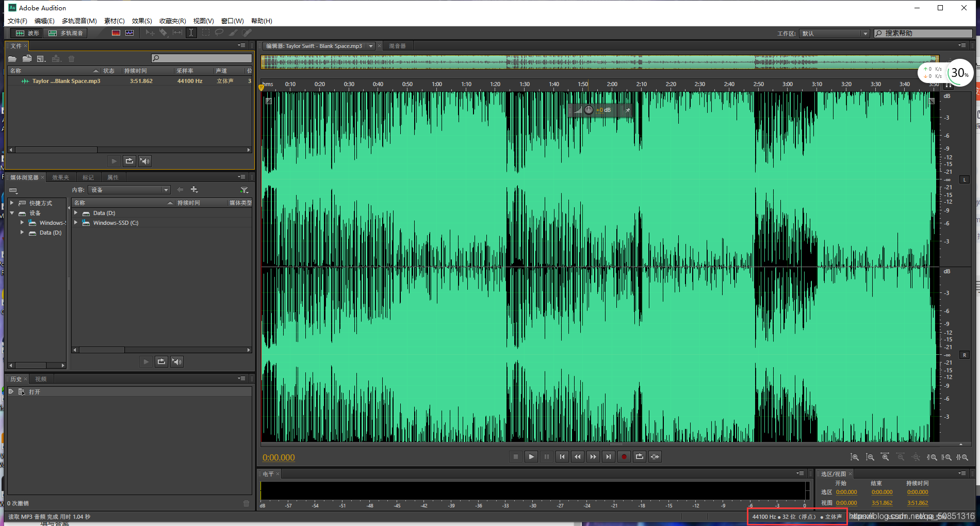Select the Spot Healing Brush tool
The image size is (980, 526).
pos(247,33)
